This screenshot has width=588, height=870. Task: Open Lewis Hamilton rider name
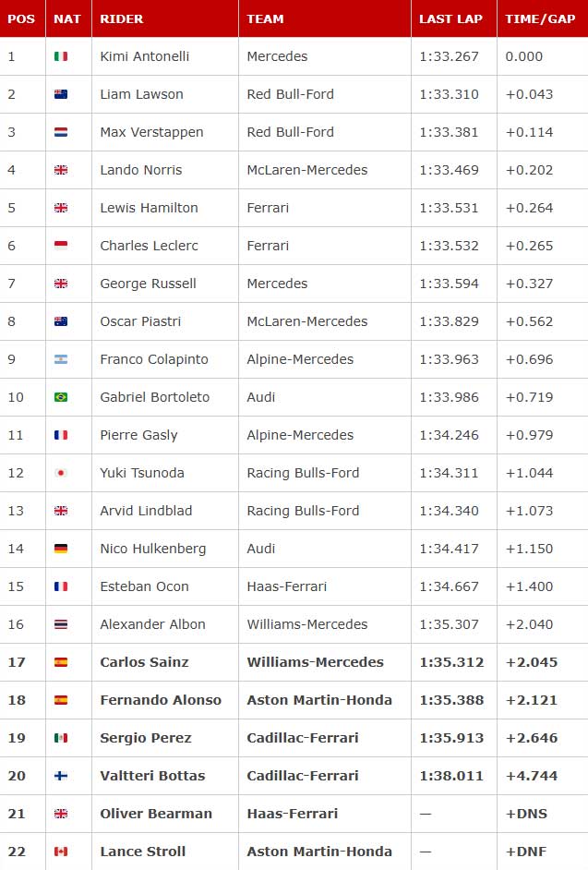point(149,208)
